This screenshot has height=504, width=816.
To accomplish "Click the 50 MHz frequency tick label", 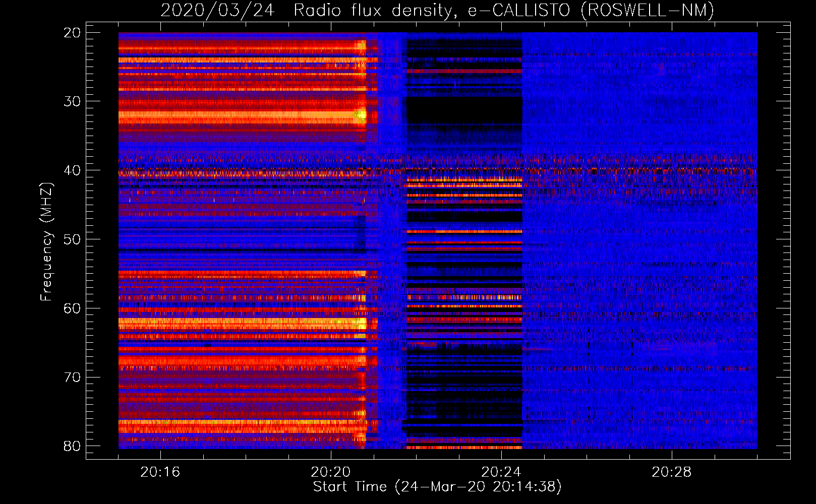I will click(72, 239).
